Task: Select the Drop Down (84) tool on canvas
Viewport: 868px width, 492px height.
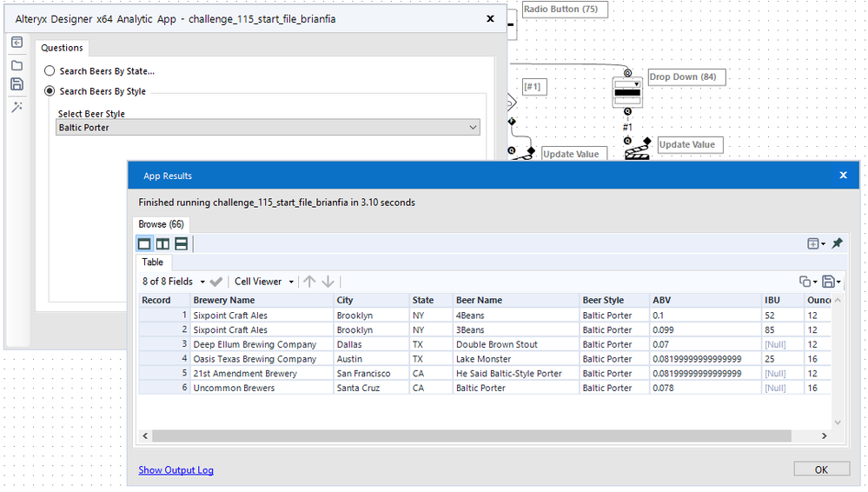Action: coord(627,92)
